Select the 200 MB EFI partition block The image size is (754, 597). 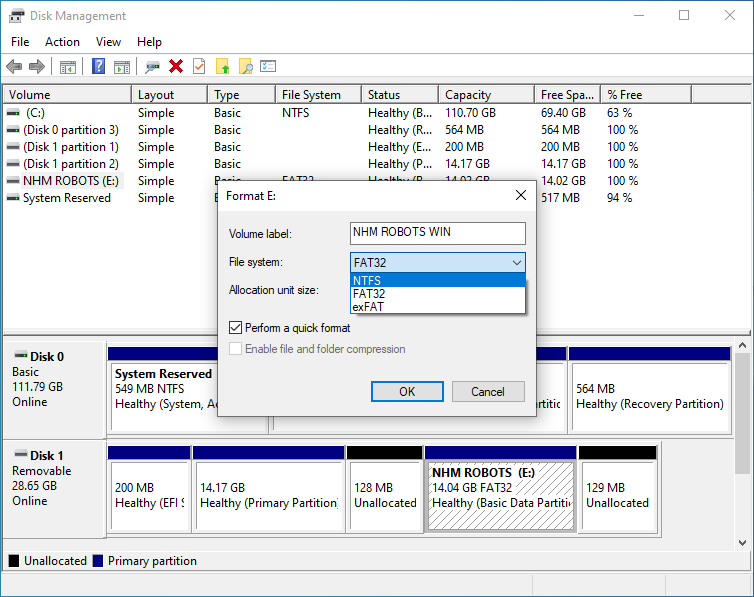[x=149, y=489]
